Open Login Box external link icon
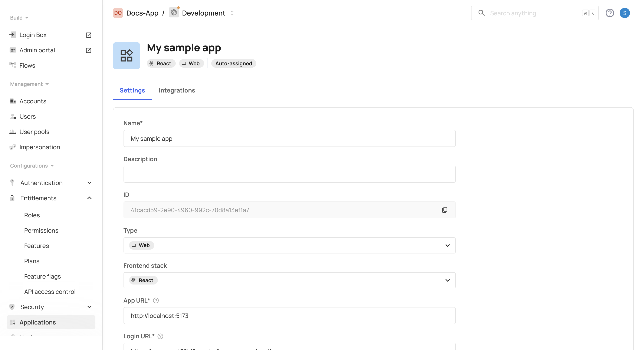Viewport: 644px width, 350px height. click(x=89, y=35)
